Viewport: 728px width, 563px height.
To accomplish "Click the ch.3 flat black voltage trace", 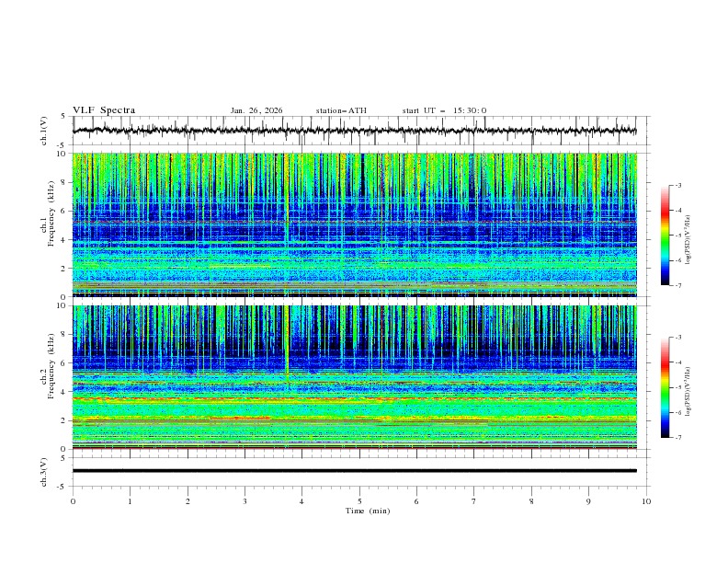I will [355, 471].
